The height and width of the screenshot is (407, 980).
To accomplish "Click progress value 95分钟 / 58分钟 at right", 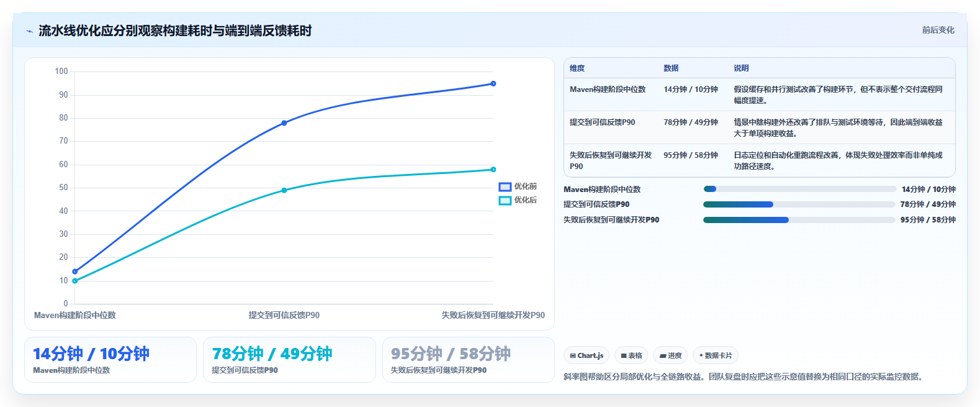I will pyautogui.click(x=928, y=220).
